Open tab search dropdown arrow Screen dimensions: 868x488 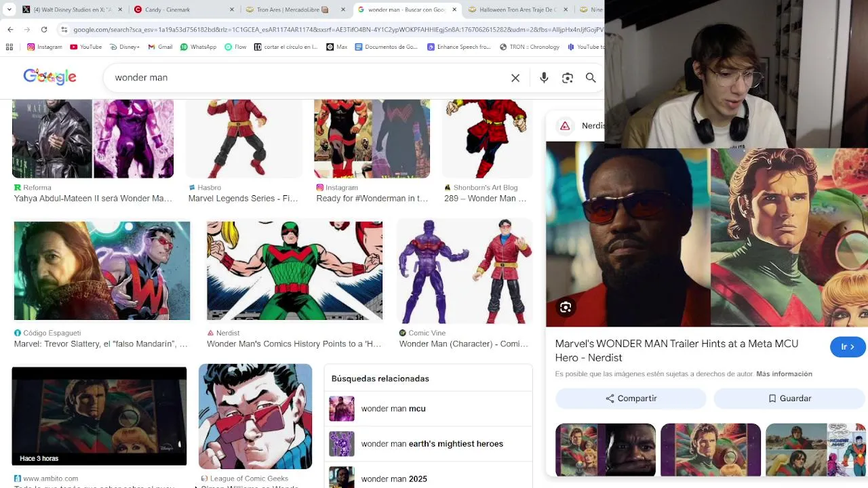click(9, 9)
